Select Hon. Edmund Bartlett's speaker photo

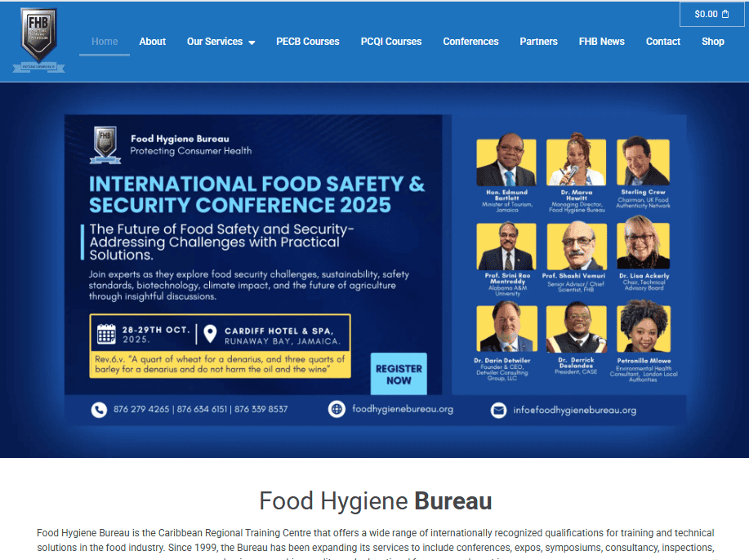tap(506, 160)
